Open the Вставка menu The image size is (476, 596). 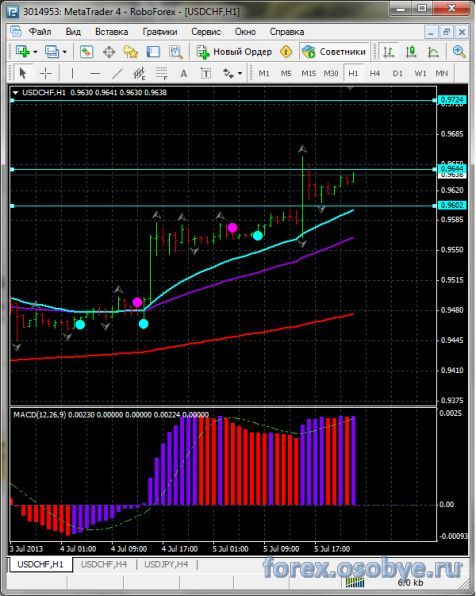[x=111, y=32]
